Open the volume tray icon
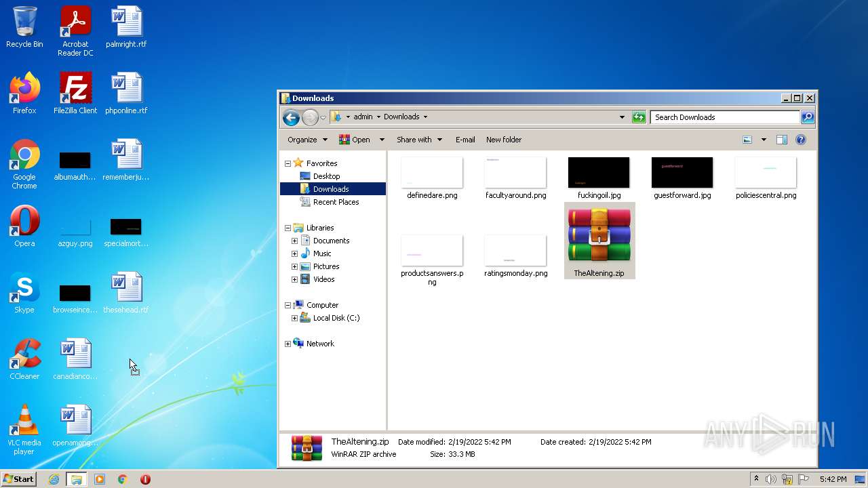 point(771,479)
